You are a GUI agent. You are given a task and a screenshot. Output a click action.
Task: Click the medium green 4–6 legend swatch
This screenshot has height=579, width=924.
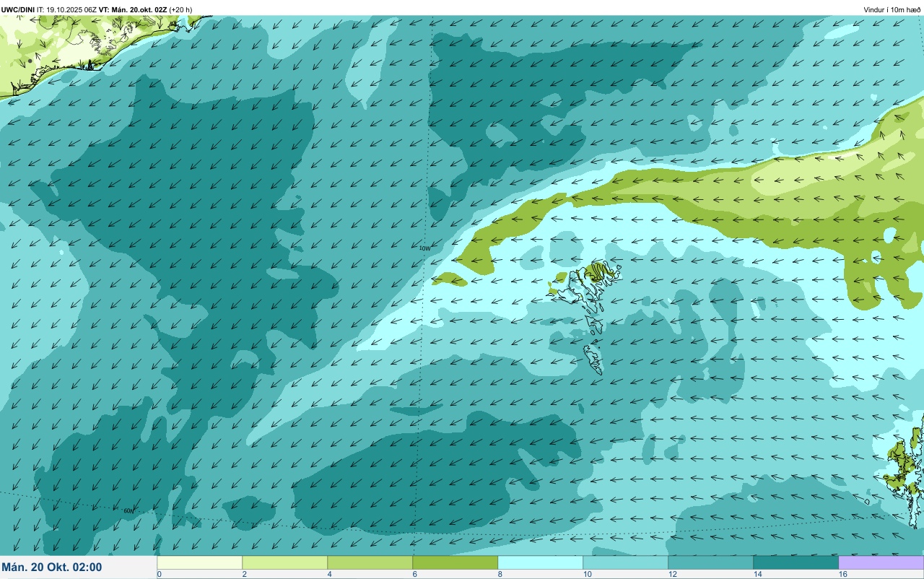[x=370, y=562]
